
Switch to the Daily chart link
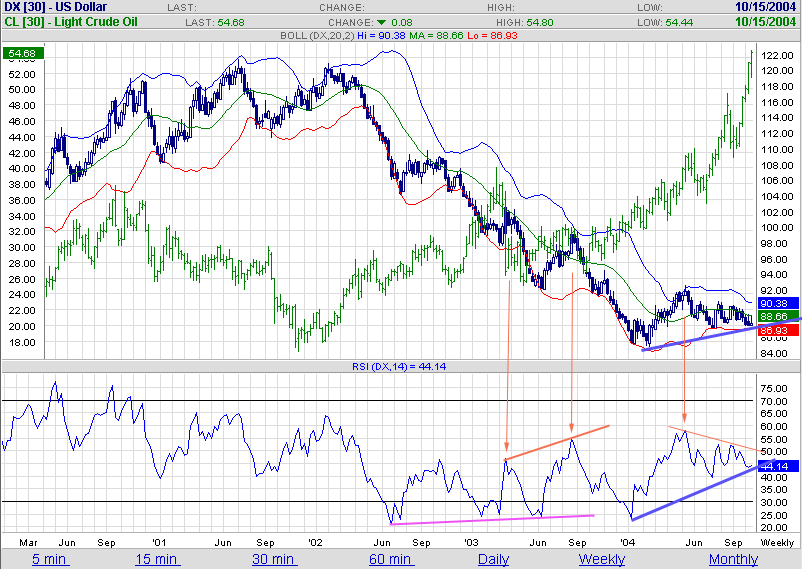(x=492, y=558)
